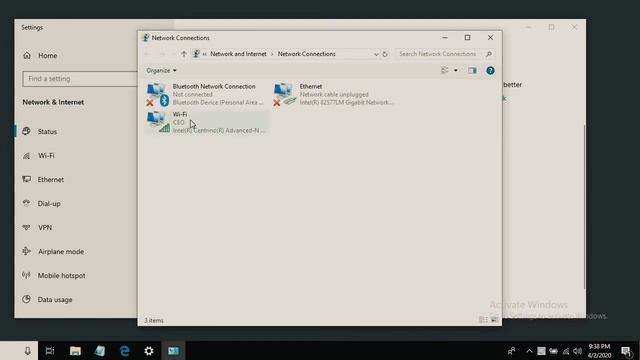Click Find a setting search box
The height and width of the screenshot is (360, 640).
(x=80, y=78)
